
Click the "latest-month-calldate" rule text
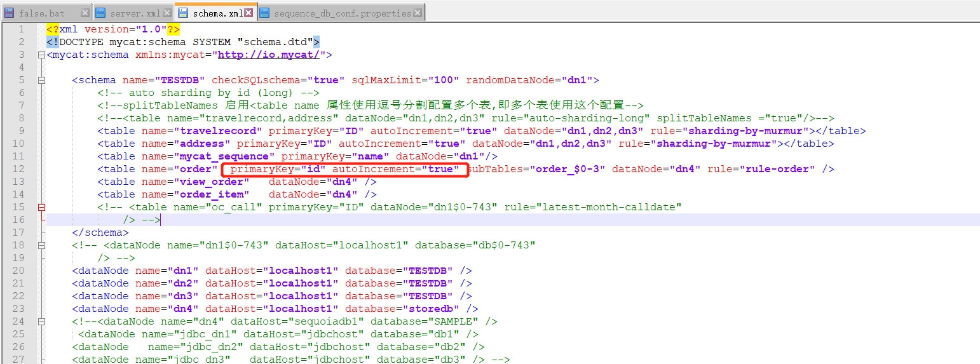pos(609,207)
